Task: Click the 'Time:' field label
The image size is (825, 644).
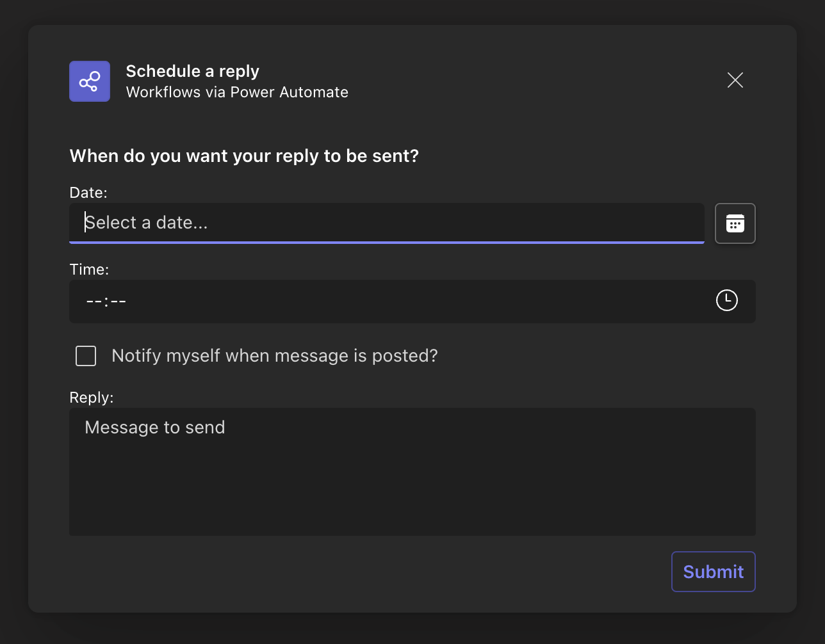Action: click(89, 270)
